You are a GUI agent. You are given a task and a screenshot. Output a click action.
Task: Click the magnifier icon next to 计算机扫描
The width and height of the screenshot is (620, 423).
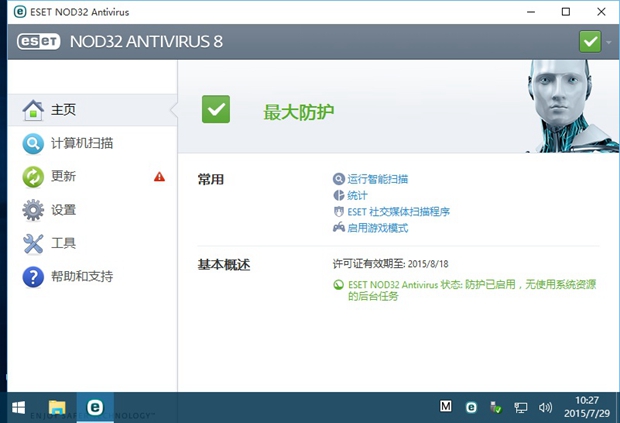(x=33, y=144)
